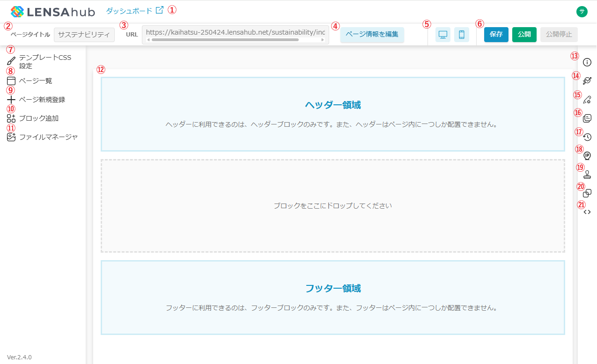Click the ページタイトル label
Viewport: 597px width, 364px height.
click(30, 35)
